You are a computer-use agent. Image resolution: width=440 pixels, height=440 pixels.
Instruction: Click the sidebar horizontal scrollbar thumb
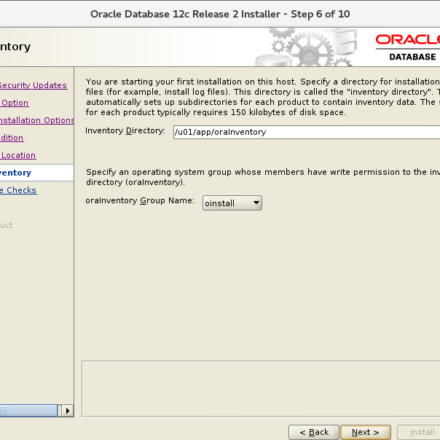point(28,411)
